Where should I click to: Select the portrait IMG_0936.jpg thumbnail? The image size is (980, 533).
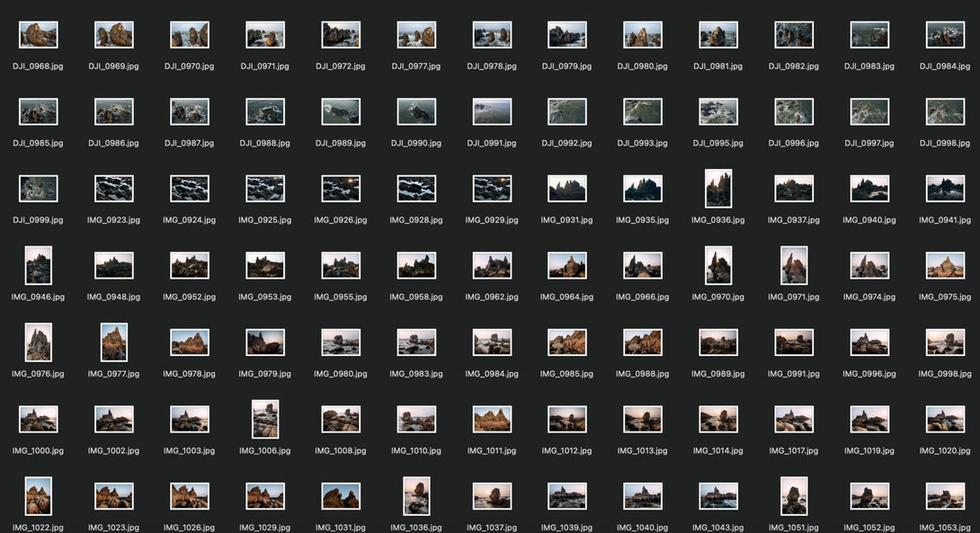click(x=718, y=188)
